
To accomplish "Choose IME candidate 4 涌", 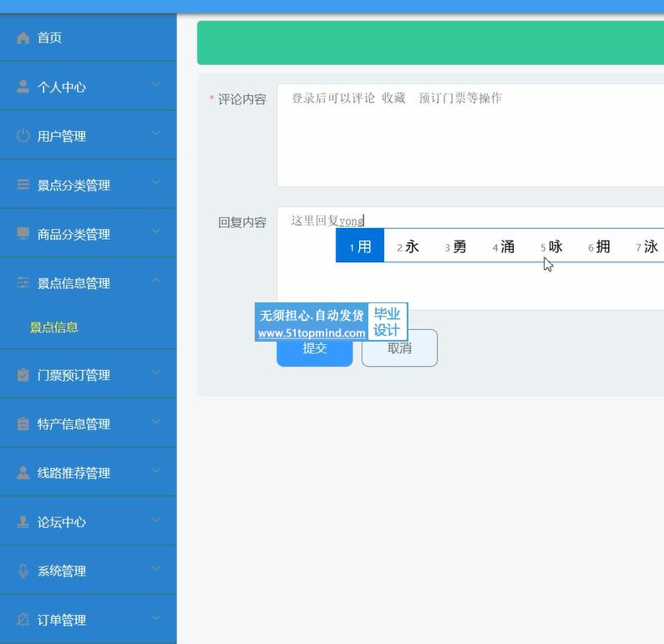I will (504, 246).
